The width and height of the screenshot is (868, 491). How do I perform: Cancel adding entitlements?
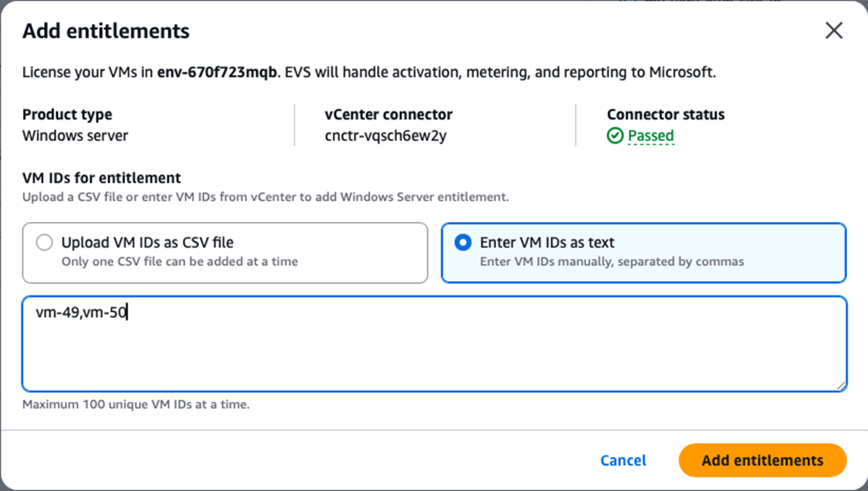[623, 460]
